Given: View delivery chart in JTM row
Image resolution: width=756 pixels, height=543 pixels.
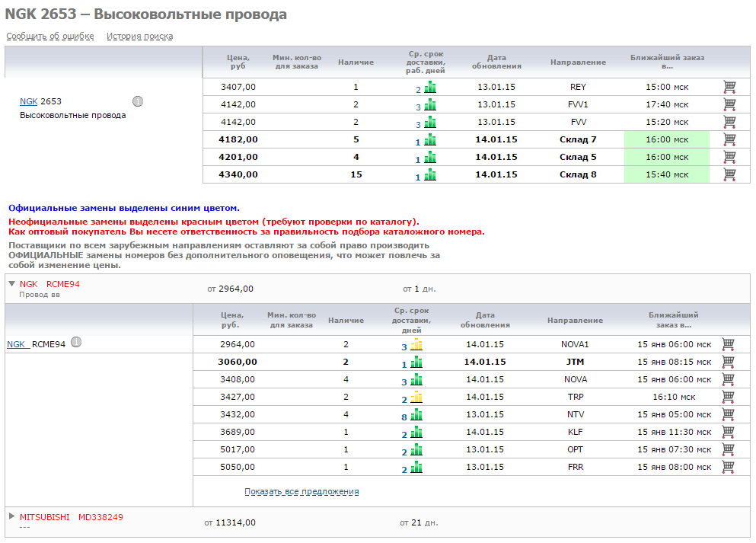Looking at the screenshot, I should [x=416, y=363].
